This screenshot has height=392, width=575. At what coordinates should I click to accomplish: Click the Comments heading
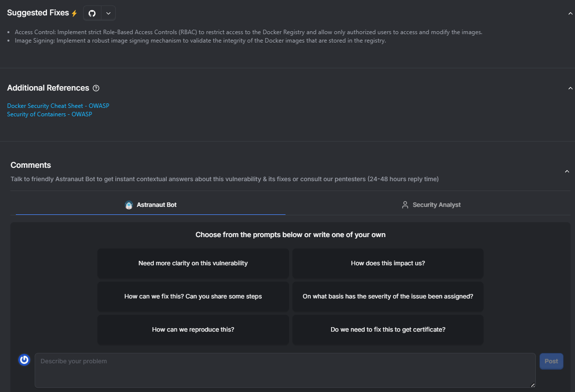(31, 165)
